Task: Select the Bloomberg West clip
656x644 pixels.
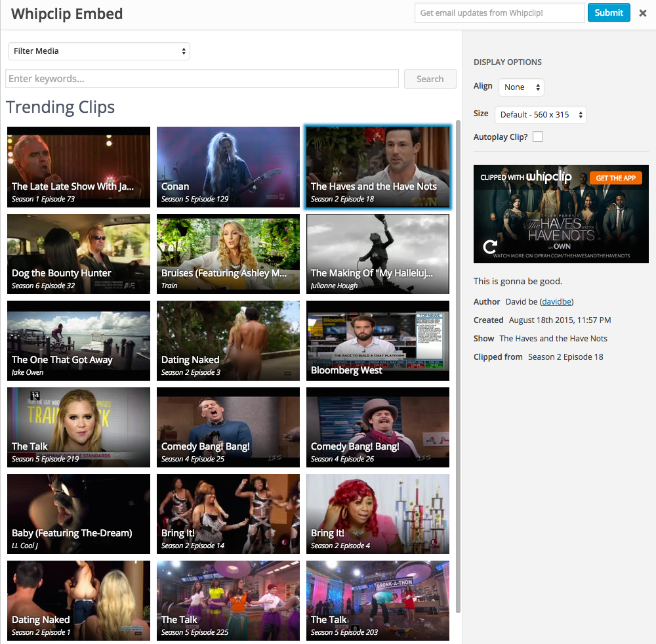Action: click(x=378, y=341)
